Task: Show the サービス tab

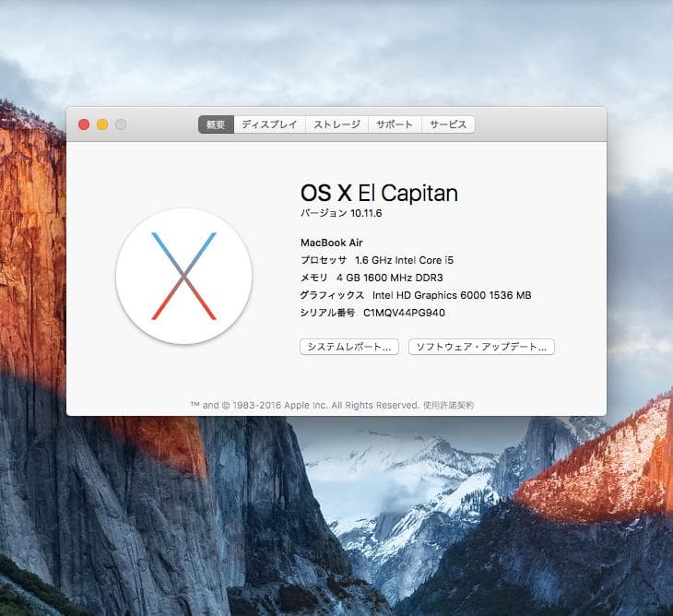Action: tap(448, 124)
